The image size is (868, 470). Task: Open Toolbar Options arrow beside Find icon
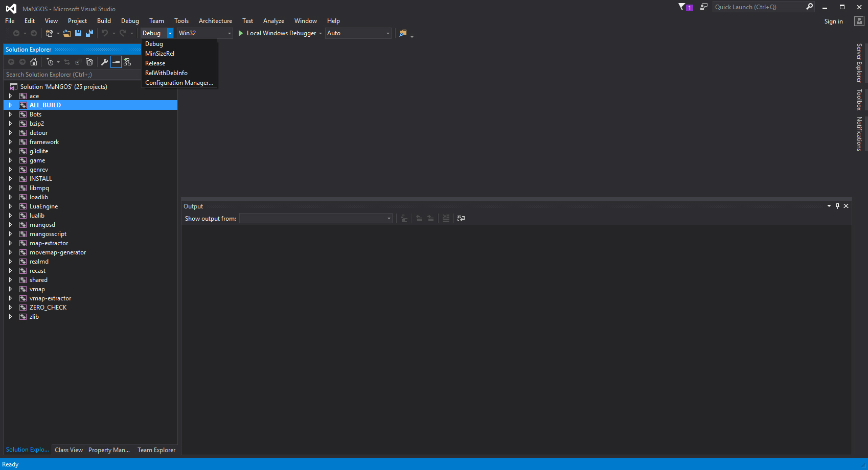pos(412,35)
